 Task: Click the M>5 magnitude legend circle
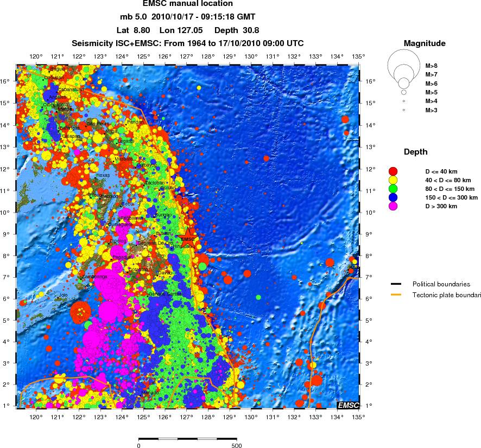click(x=404, y=92)
